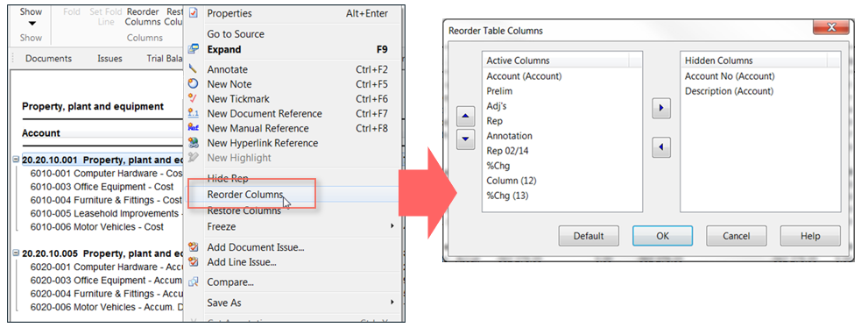Click the New Note icon
Image resolution: width=868 pixels, height=335 pixels.
tap(194, 84)
